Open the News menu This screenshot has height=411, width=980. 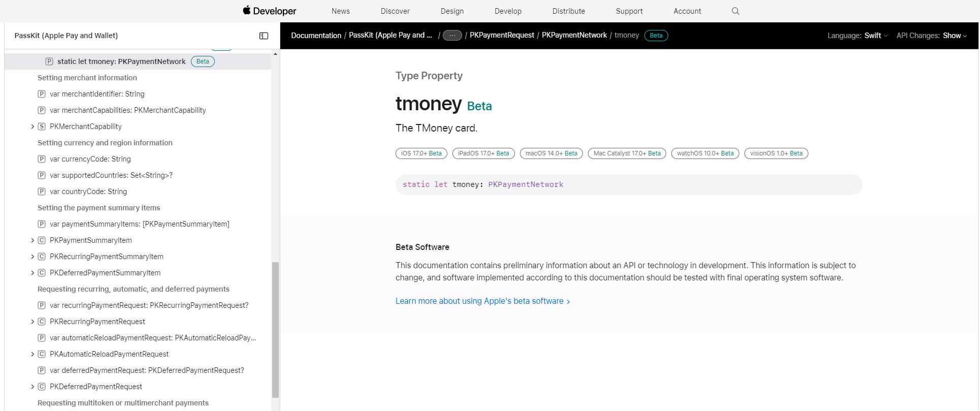pyautogui.click(x=341, y=11)
